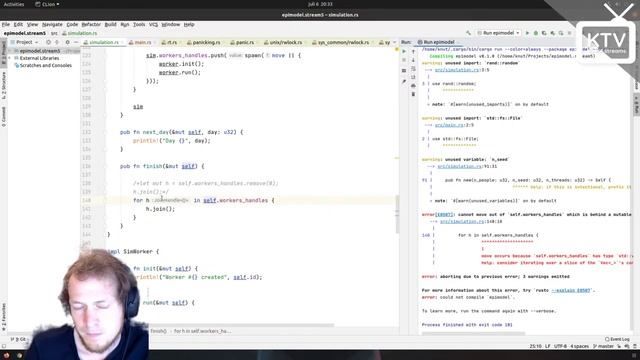Click run with coverage icon
Image resolution: width=640 pixels, height=360 pixels.
(544, 33)
